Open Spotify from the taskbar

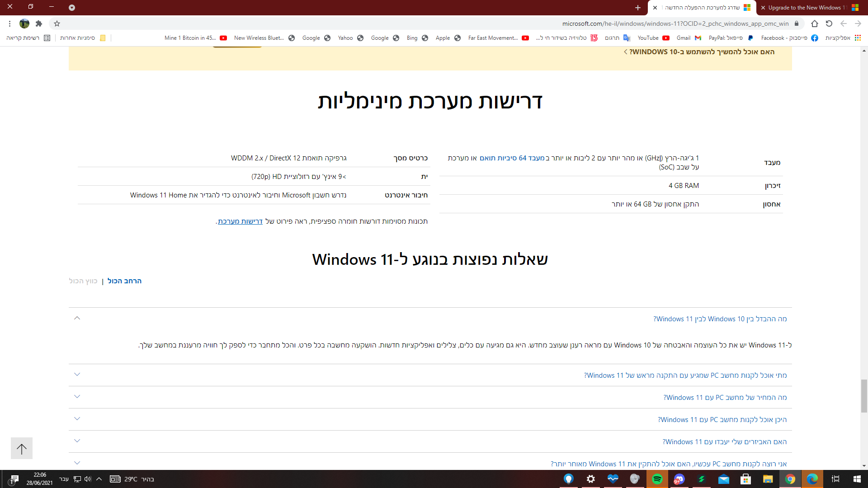tap(657, 479)
